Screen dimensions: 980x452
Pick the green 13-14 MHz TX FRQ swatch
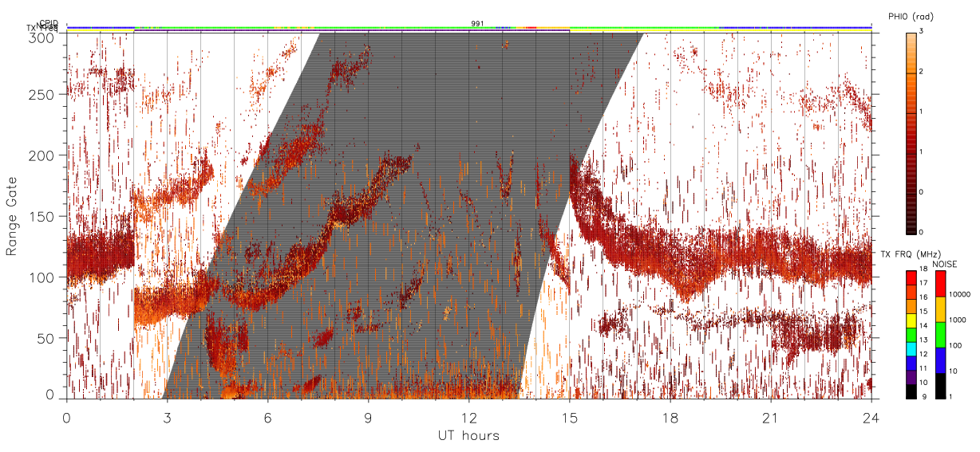[911, 335]
